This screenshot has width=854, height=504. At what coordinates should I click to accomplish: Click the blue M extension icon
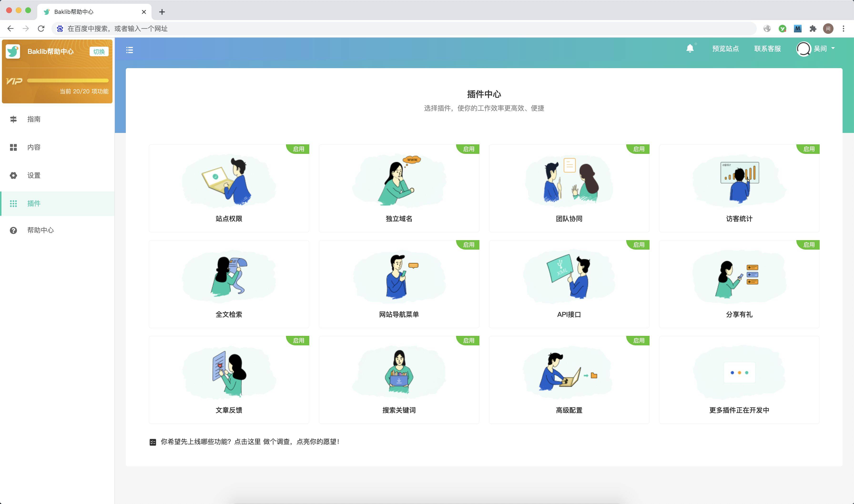point(798,29)
